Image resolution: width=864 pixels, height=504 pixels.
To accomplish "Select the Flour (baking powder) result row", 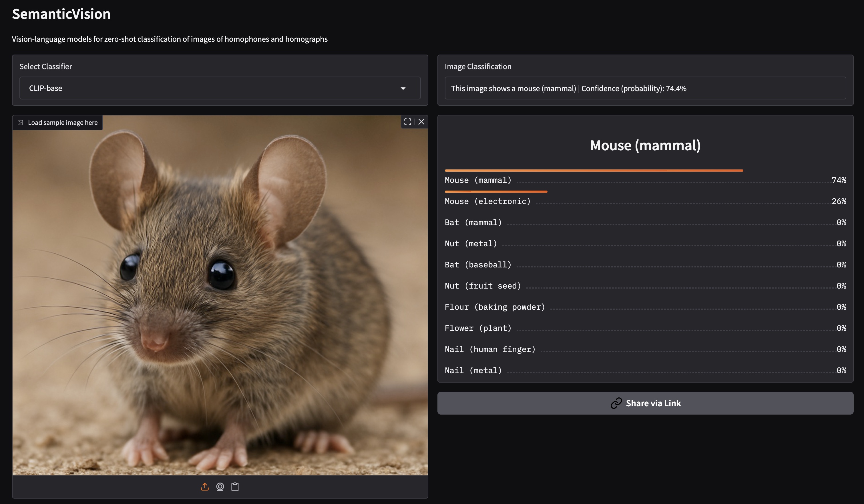I will click(x=645, y=307).
